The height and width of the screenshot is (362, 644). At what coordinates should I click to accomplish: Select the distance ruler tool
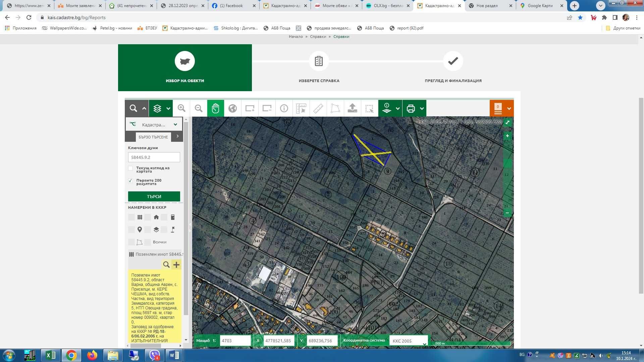pyautogui.click(x=318, y=108)
